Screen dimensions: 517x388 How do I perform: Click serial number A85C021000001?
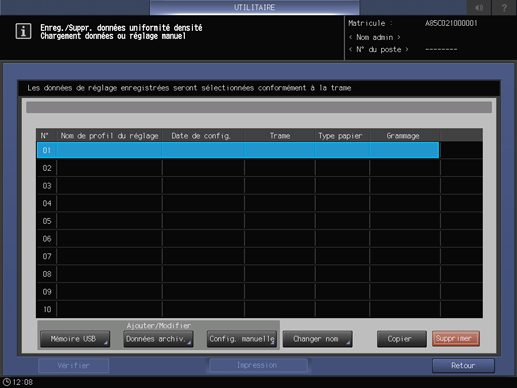click(451, 23)
